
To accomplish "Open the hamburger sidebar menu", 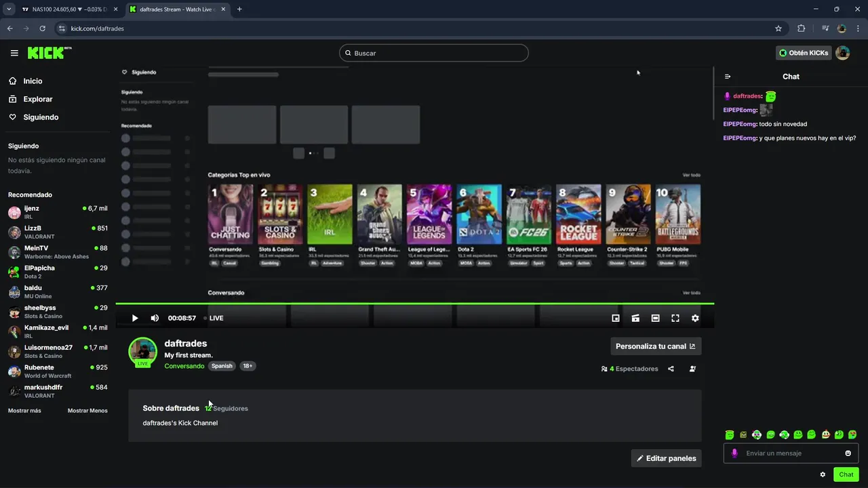I will tap(14, 53).
